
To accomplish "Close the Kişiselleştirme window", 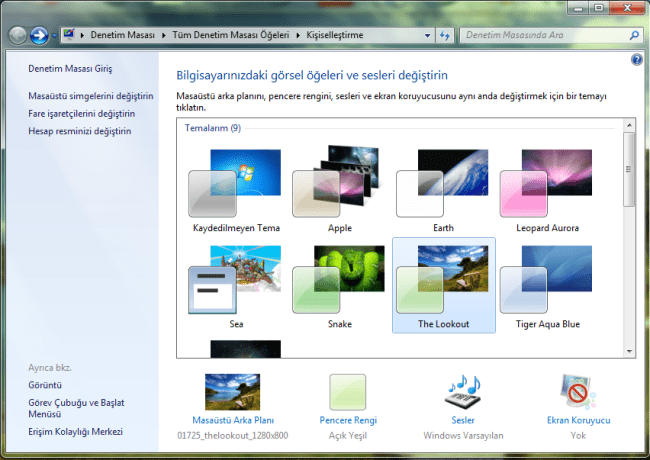I will pyautogui.click(x=627, y=8).
